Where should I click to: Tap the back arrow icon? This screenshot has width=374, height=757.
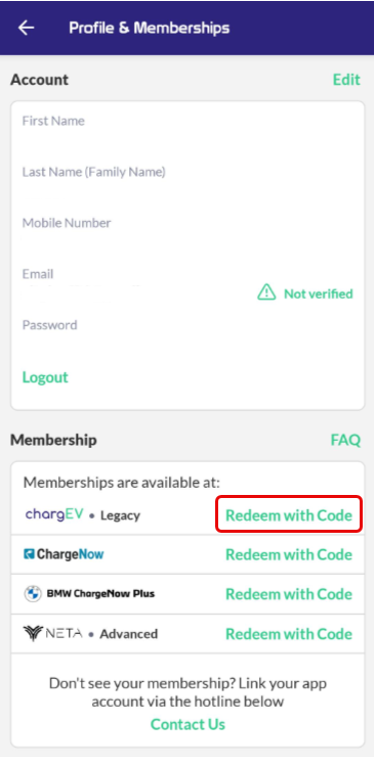(x=26, y=28)
